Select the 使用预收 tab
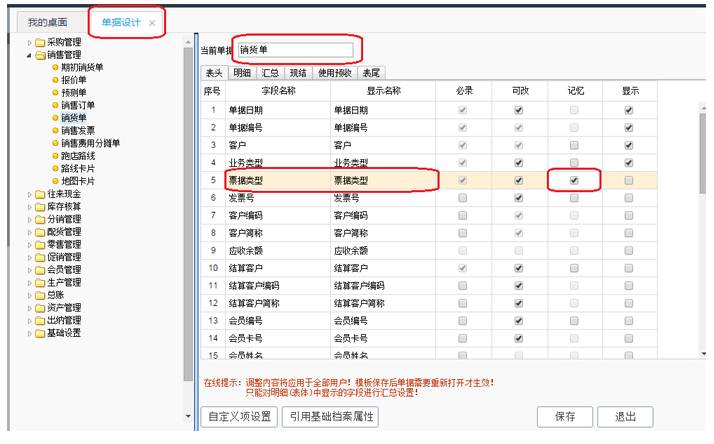This screenshot has width=714, height=444. coord(335,73)
